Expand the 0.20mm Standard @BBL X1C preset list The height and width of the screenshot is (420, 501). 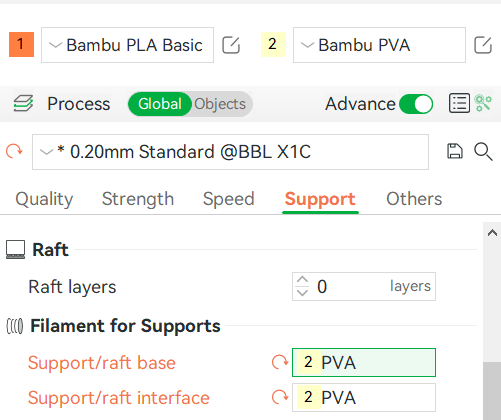[x=230, y=152]
